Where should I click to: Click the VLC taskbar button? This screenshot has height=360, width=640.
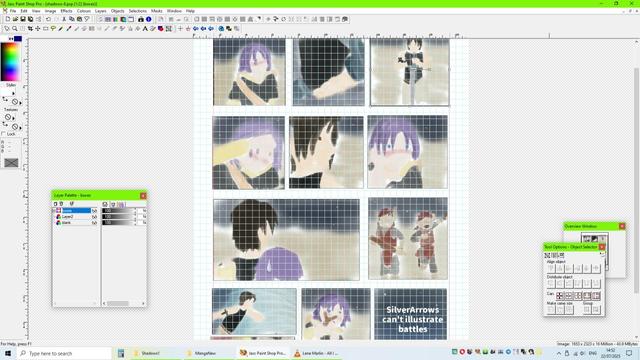[317, 353]
